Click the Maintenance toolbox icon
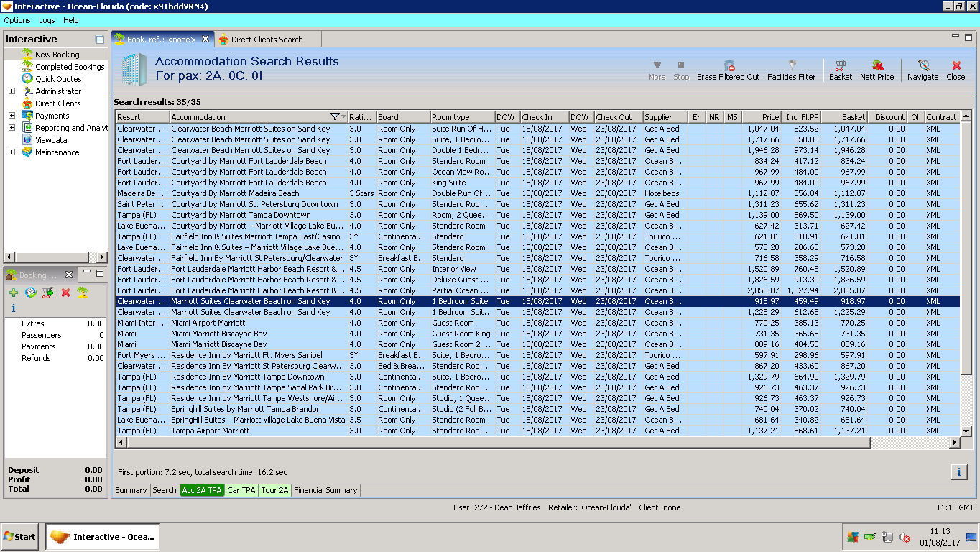 tap(27, 152)
